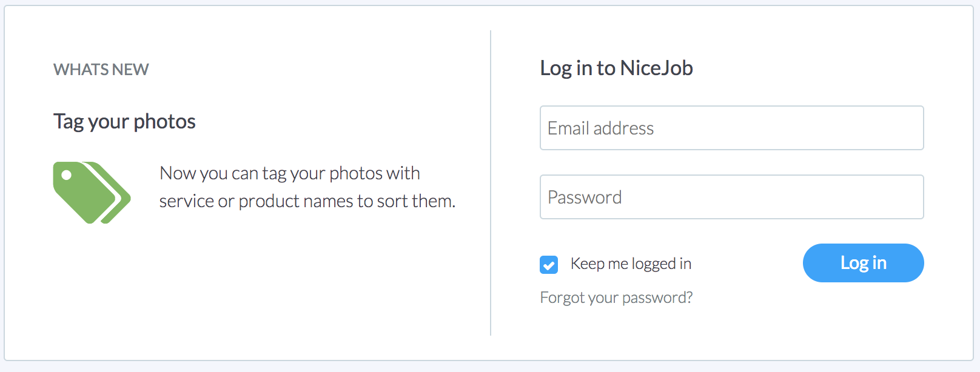Click the 'Tag your photos' headline
Screen dimensions: 980x372
pyautogui.click(x=124, y=122)
